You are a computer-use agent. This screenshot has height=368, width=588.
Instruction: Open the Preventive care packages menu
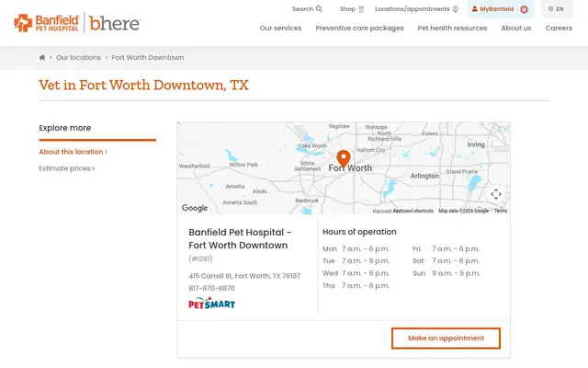[x=359, y=29]
